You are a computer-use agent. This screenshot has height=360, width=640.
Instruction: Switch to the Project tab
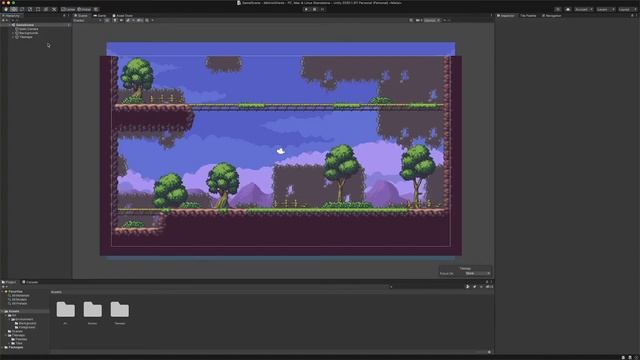click(9, 282)
